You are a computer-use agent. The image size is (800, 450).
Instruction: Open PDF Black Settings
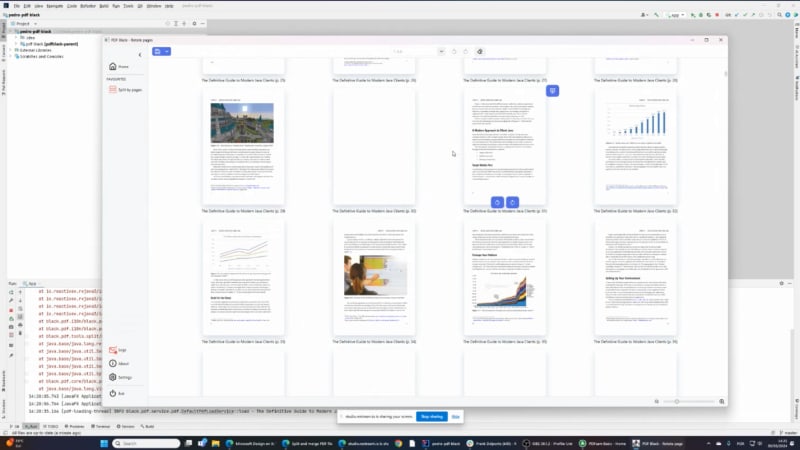pos(122,377)
